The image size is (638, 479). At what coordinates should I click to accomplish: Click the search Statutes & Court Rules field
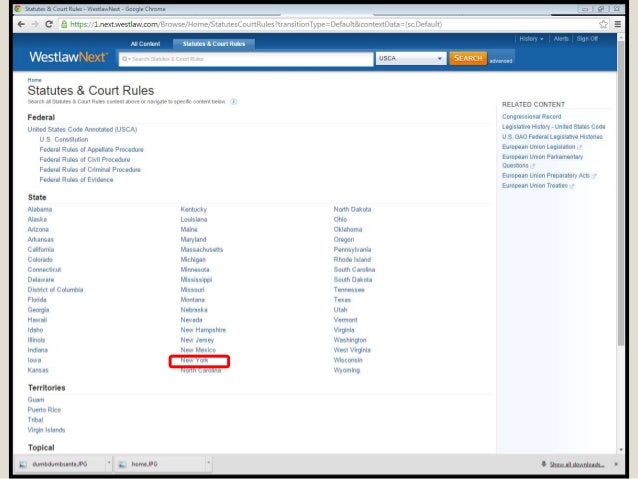[x=246, y=59]
